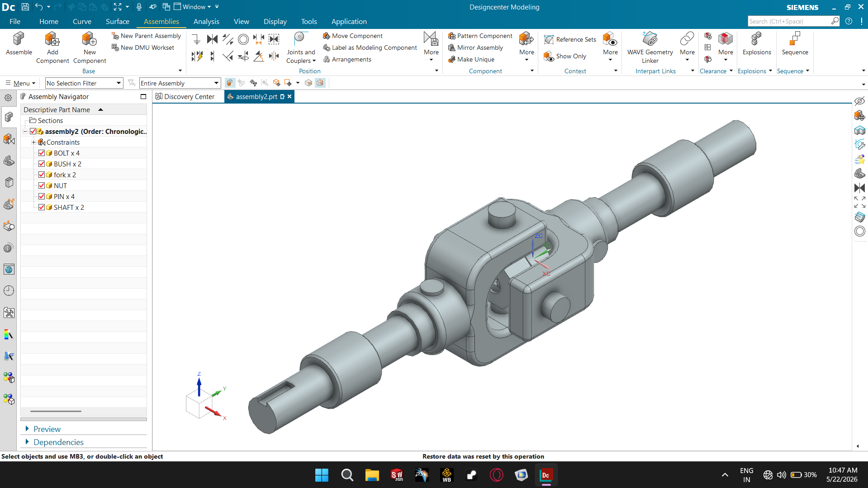Open Arrangements command
This screenshot has width=868, height=488.
tap(347, 59)
